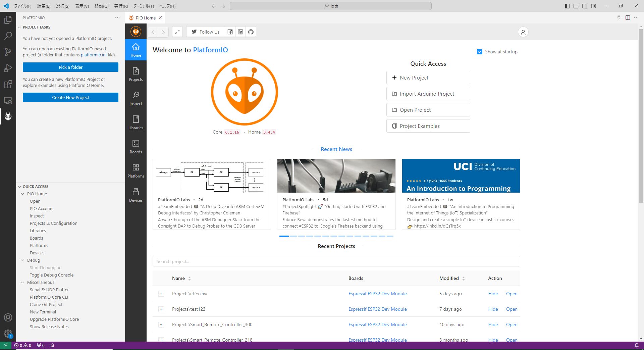Click the LinkedIn icon in PIO toolbar
The width and height of the screenshot is (644, 350).
(x=240, y=32)
